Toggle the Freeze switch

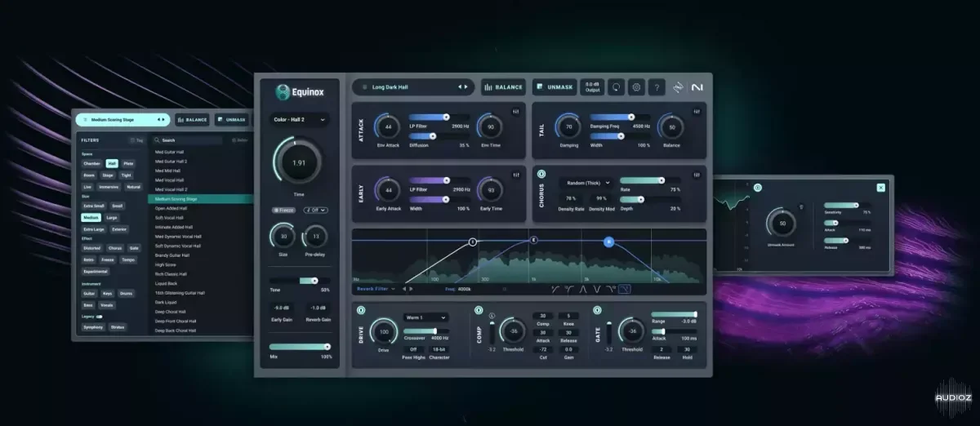coord(285,210)
